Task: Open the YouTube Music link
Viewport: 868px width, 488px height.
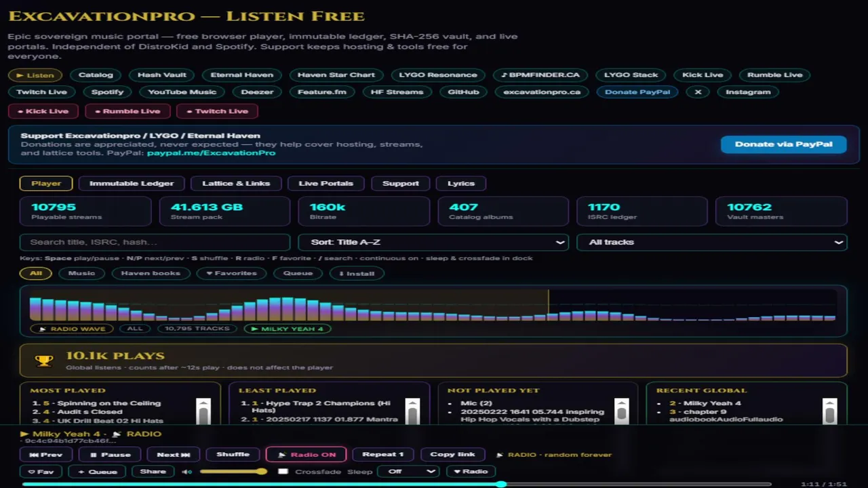Action: pos(182,92)
